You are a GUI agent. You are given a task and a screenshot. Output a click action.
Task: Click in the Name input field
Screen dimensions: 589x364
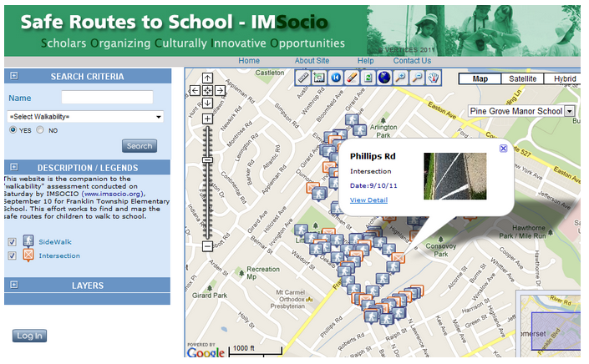point(107,97)
